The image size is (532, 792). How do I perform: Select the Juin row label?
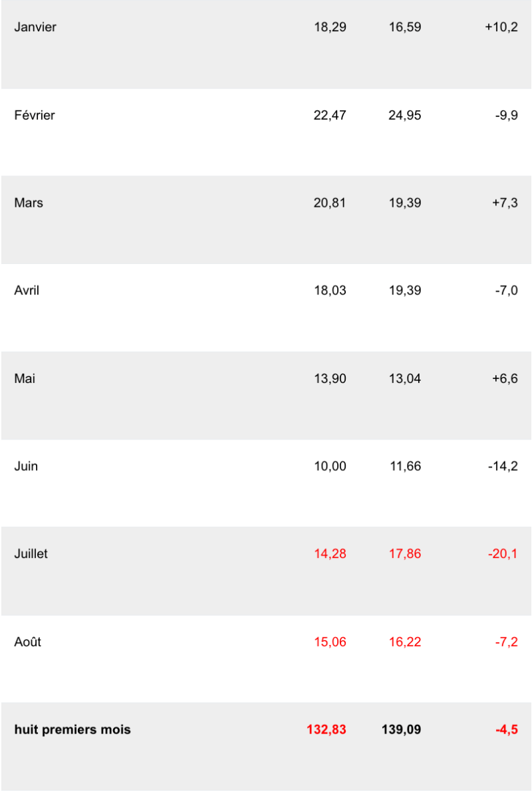coord(26,466)
